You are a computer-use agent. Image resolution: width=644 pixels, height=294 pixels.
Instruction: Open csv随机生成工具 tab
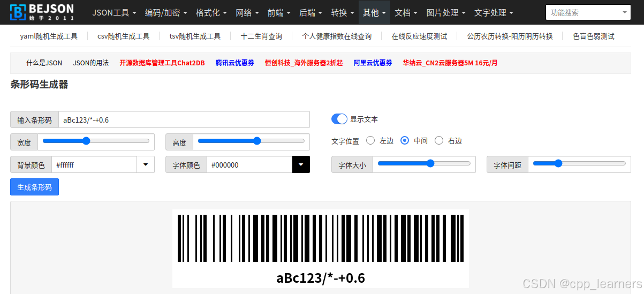pos(123,36)
